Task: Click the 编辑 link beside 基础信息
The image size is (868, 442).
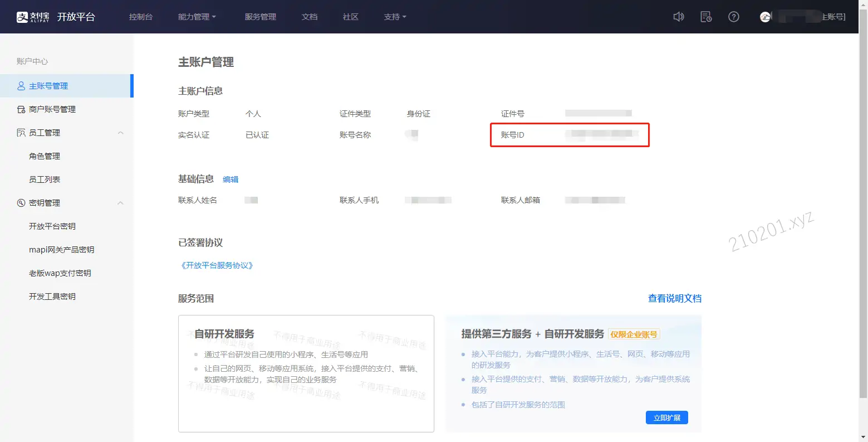Action: pyautogui.click(x=231, y=179)
